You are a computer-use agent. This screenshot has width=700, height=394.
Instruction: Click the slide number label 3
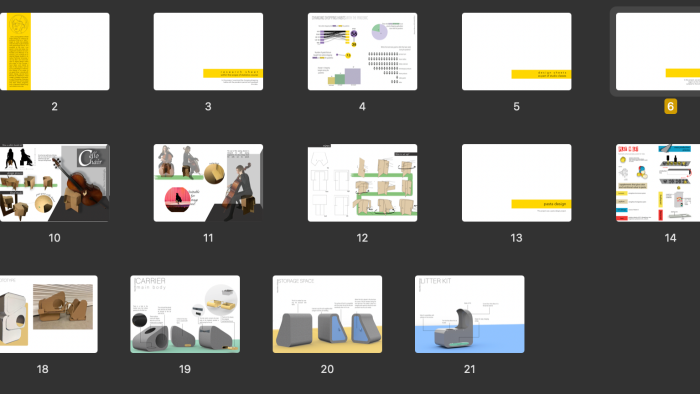point(208,107)
